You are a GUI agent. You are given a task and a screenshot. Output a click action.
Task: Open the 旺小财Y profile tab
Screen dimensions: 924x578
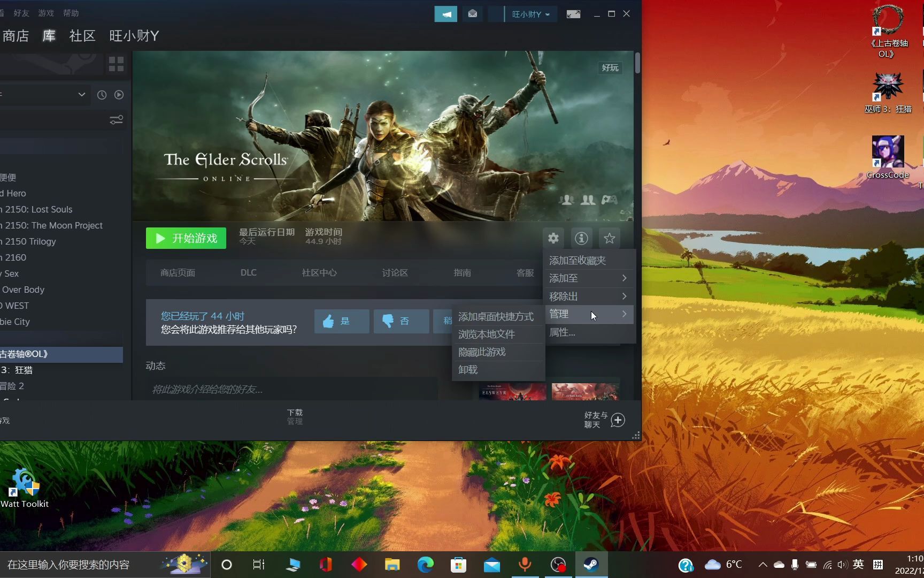click(x=134, y=36)
